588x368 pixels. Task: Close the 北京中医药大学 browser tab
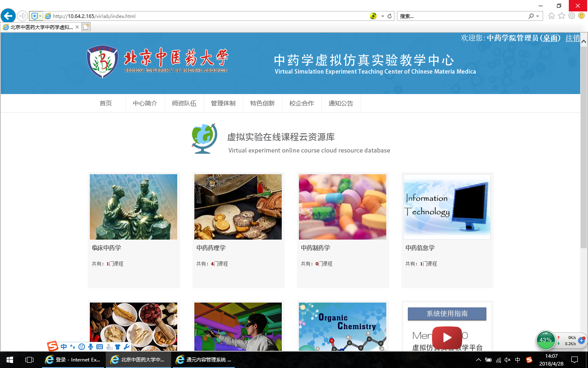(x=77, y=27)
